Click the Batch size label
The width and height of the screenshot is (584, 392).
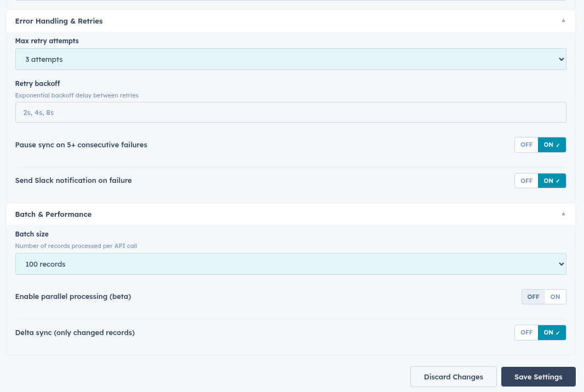[x=32, y=234]
